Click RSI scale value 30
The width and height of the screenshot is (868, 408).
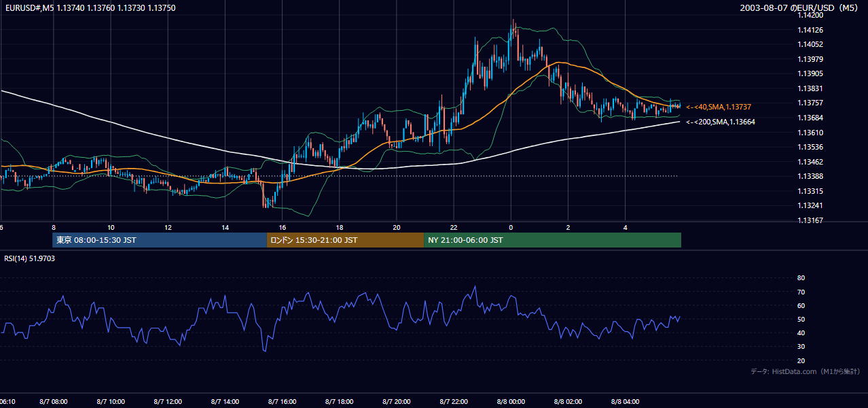point(801,347)
